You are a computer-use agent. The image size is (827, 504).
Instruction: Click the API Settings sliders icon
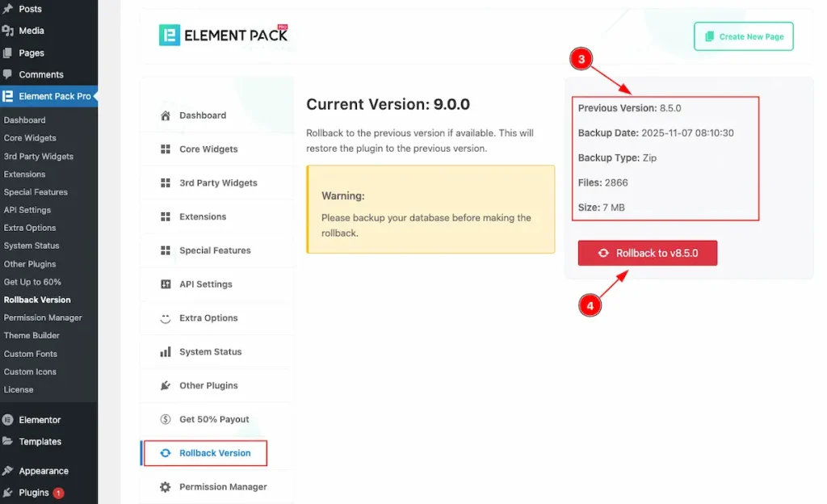coord(166,284)
